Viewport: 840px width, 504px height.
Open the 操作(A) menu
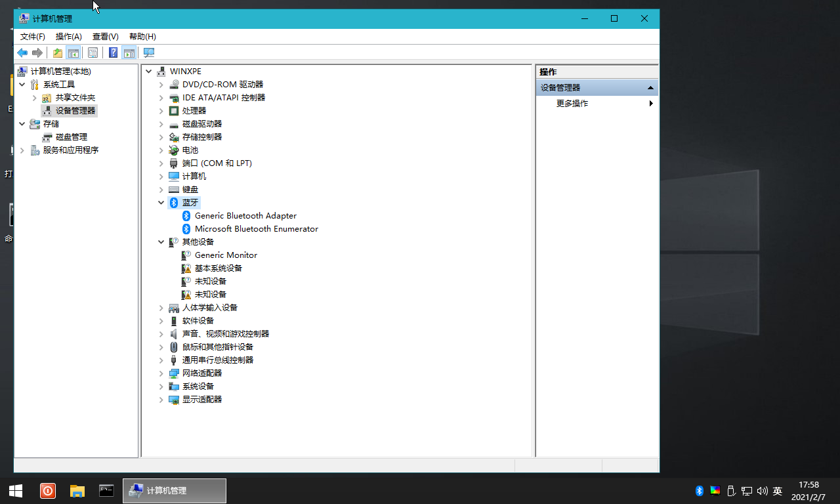[69, 37]
